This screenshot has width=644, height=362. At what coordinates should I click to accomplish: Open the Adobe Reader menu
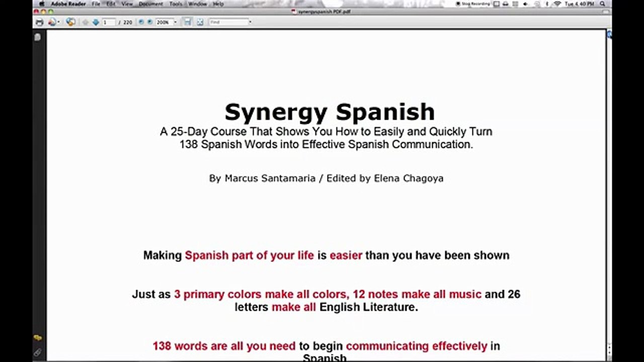pyautogui.click(x=68, y=4)
